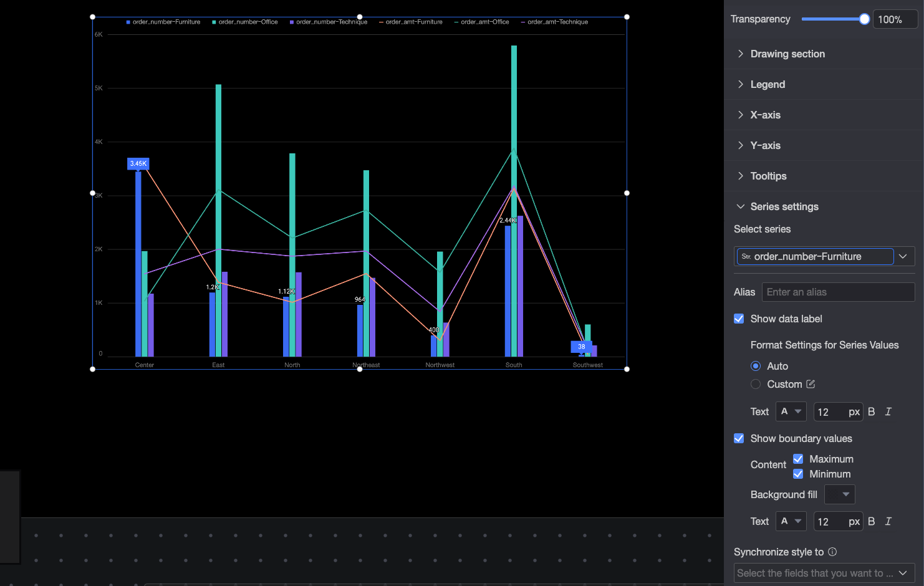Screen dimensions: 924x586
Task: Click the 3.45K maximum value label
Action: click(138, 163)
